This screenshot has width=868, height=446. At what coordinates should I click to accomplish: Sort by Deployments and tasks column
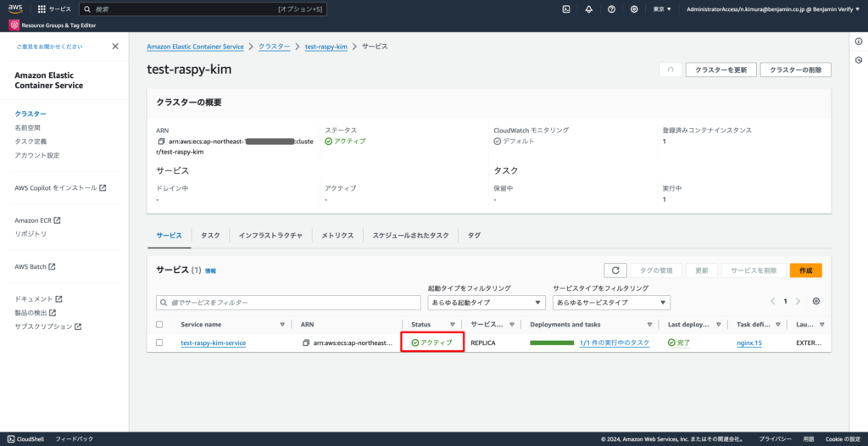649,325
